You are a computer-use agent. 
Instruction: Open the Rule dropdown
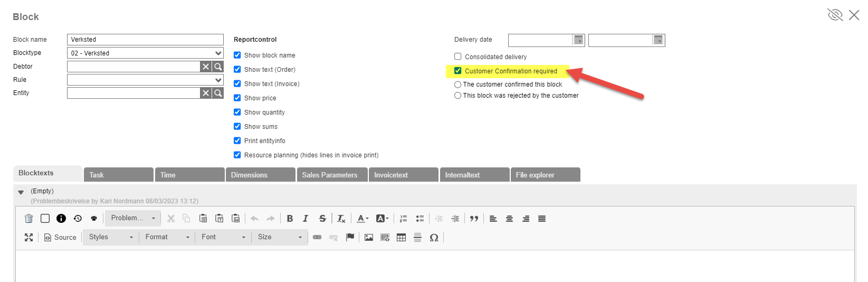[145, 80]
